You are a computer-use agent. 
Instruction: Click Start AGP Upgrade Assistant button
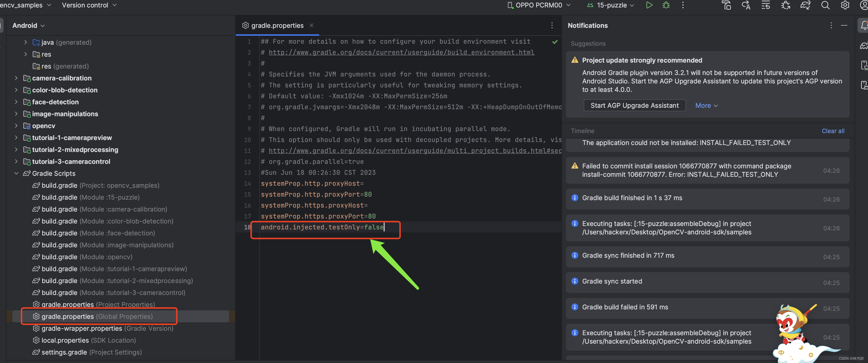tap(634, 106)
